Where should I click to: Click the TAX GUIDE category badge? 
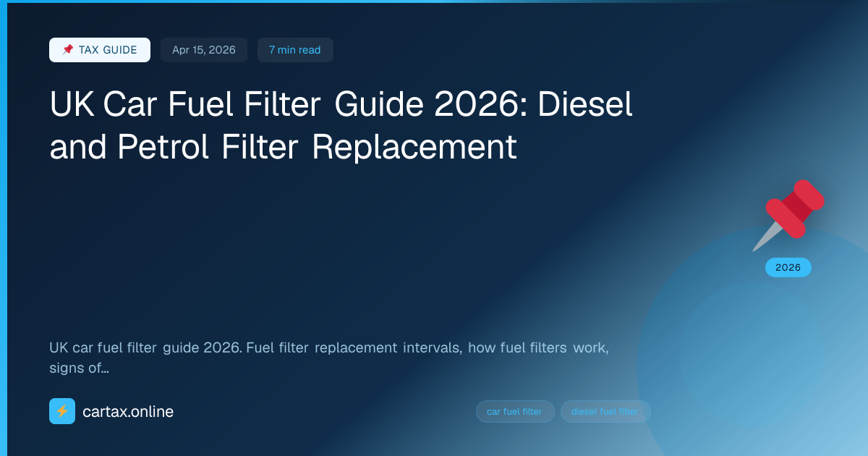tap(100, 50)
